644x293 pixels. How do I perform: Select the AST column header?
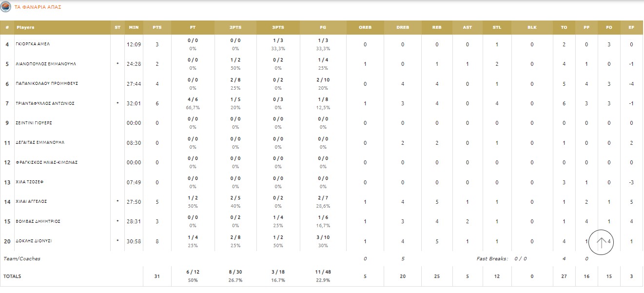(x=467, y=27)
